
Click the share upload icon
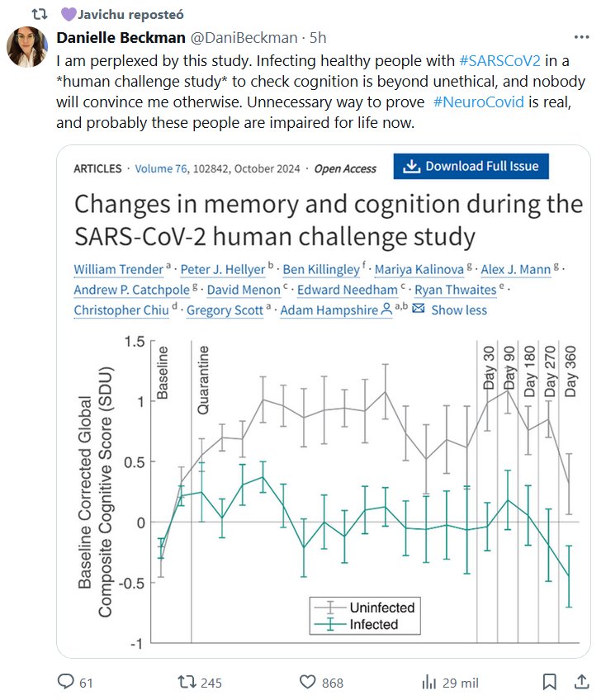click(x=581, y=682)
